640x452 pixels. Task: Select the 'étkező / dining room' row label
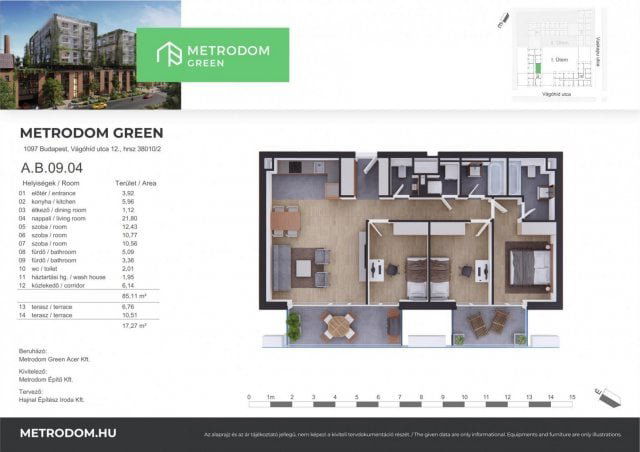tap(59, 210)
